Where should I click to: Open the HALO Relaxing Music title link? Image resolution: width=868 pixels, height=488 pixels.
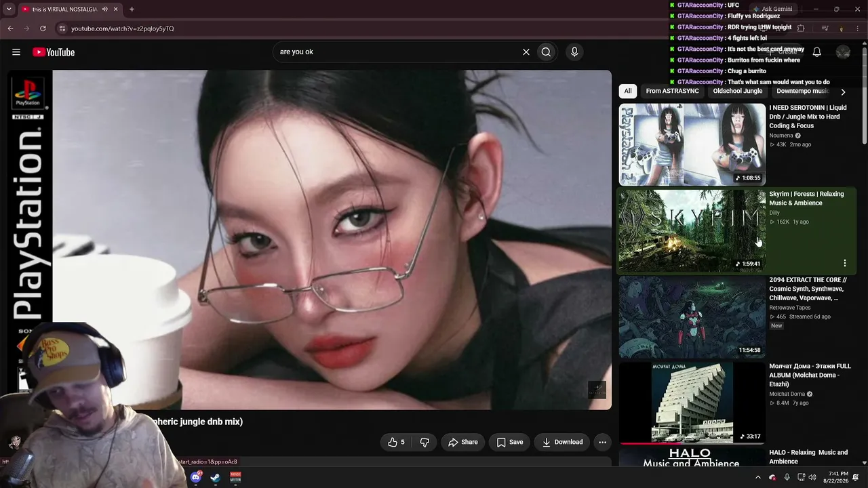click(808, 457)
